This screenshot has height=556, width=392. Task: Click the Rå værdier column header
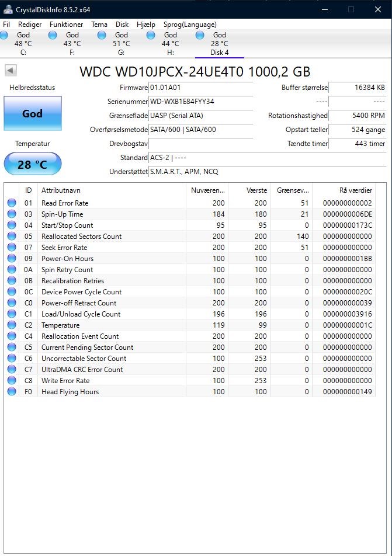click(x=344, y=190)
